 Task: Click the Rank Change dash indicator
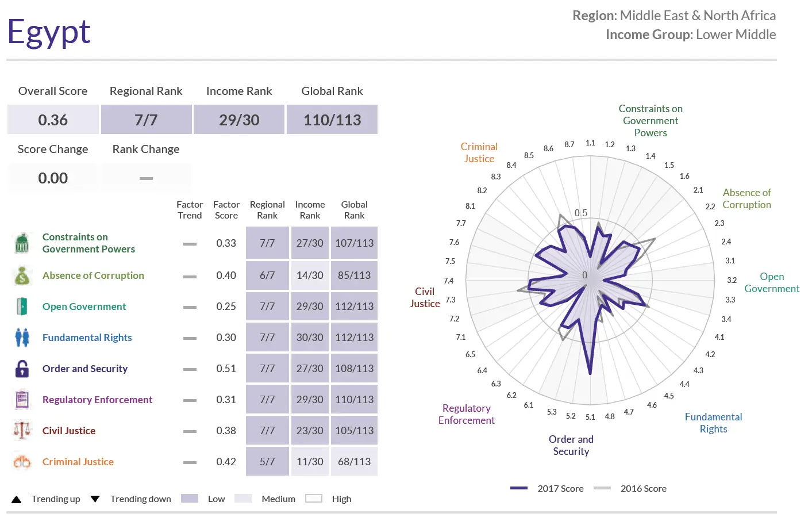pos(146,178)
